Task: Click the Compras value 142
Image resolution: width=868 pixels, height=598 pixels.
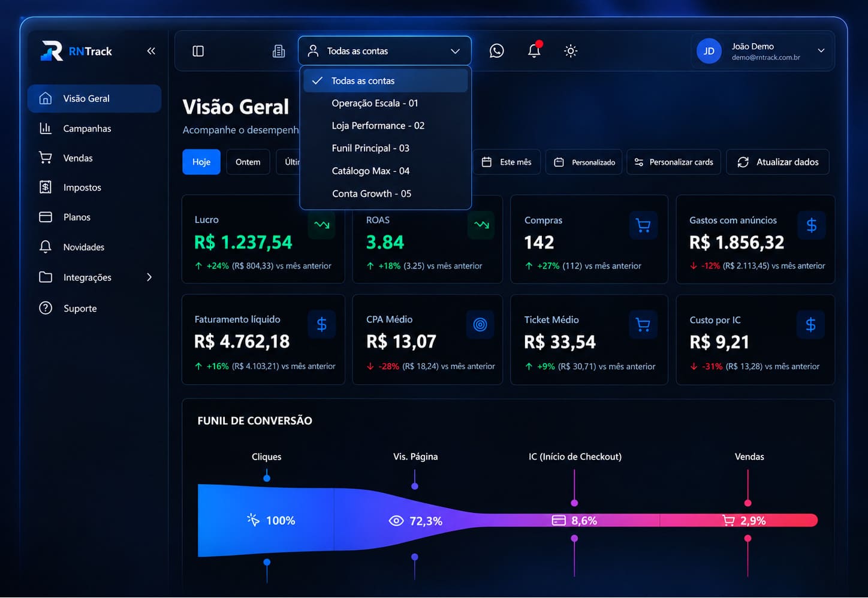Action: point(540,242)
